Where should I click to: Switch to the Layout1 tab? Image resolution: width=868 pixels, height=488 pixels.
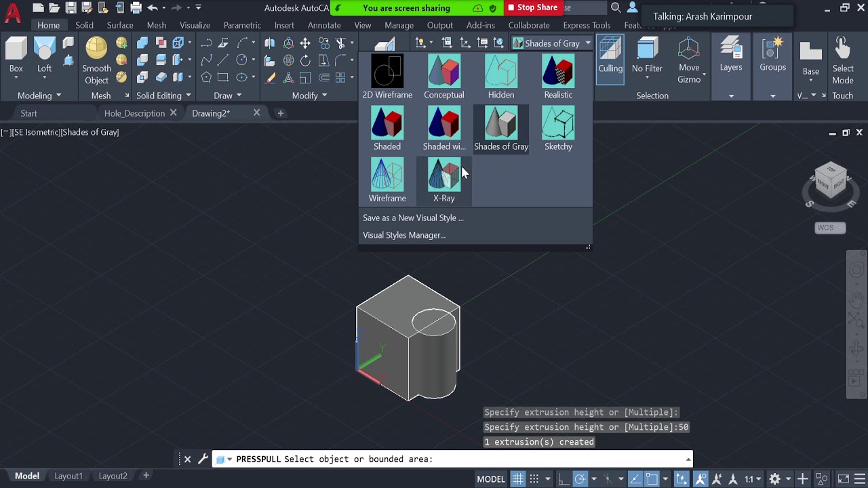point(68,476)
